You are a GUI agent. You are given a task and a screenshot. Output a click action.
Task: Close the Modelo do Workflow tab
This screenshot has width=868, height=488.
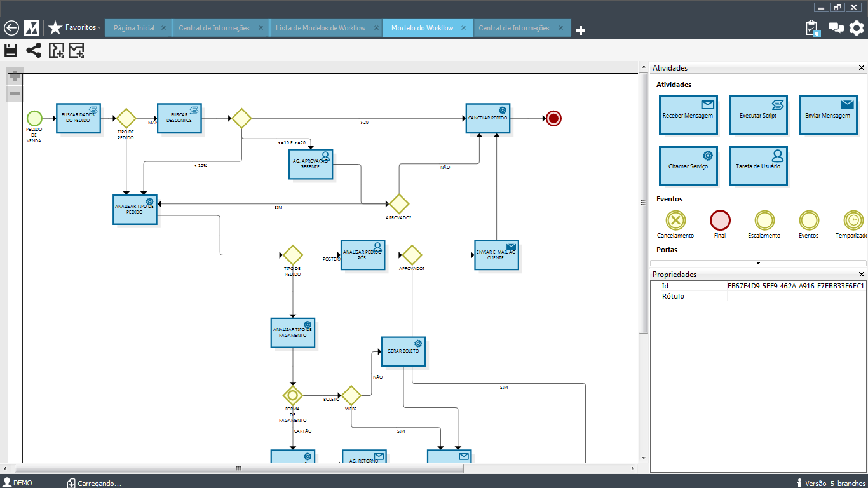463,28
